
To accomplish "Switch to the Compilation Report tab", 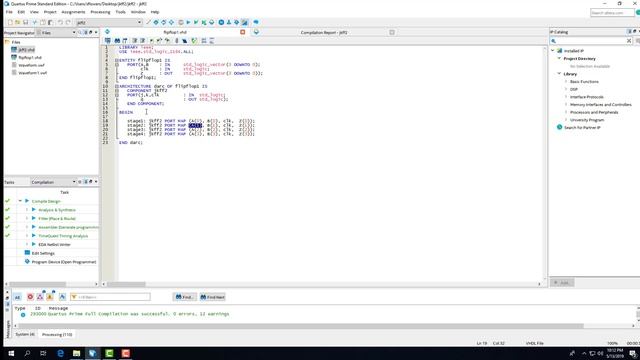I will (324, 32).
